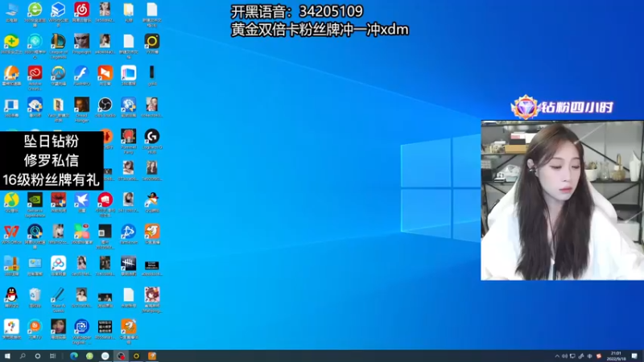Open the gold file icon
This screenshot has height=362, width=644.
[x=152, y=76]
